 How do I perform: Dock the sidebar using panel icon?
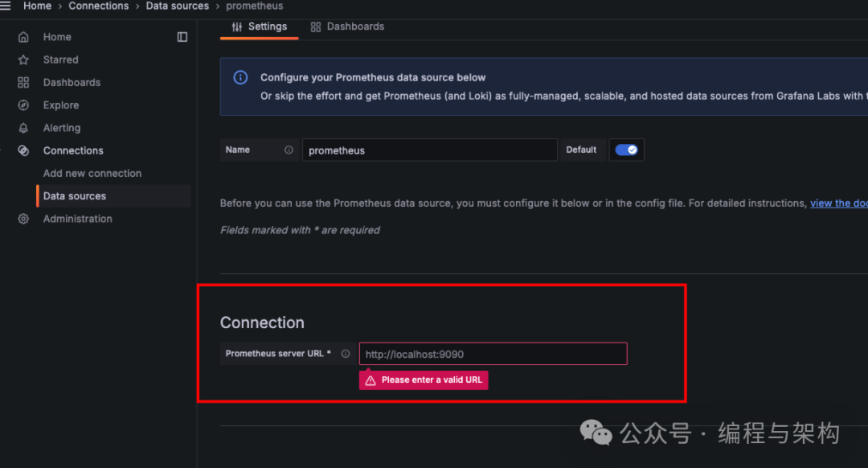(182, 37)
